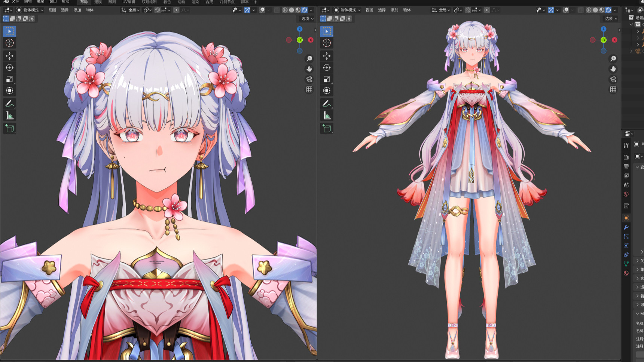Open the Modifiers wrench tab in properties
644x362 pixels.
click(626, 227)
